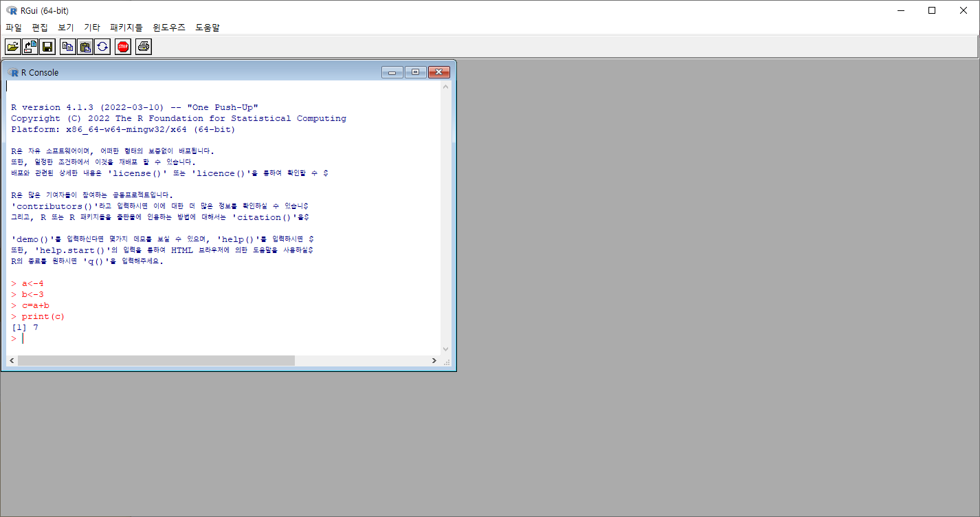Click the line starting with 'demo()'
Image resolution: width=980 pixels, height=517 pixels.
click(162, 239)
